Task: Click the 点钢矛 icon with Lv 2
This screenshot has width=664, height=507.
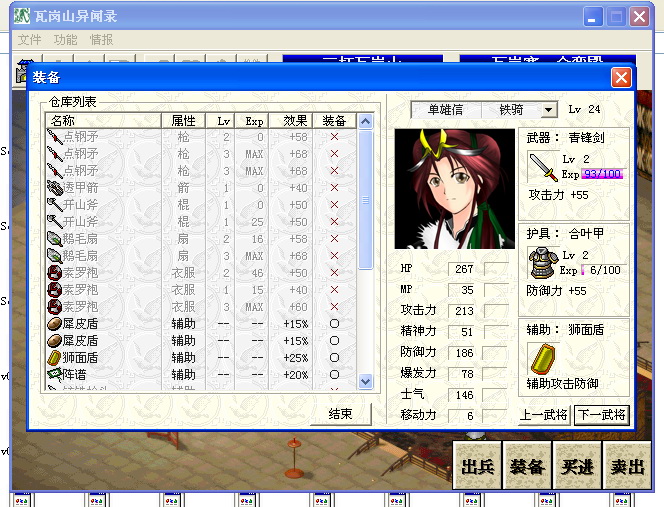Action: 54,137
